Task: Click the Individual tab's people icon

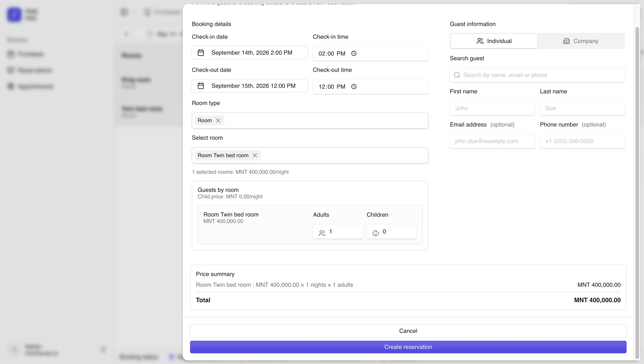Action: tap(480, 41)
